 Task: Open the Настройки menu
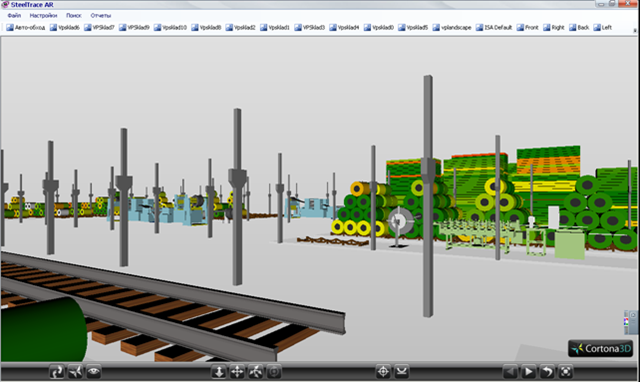click(x=43, y=16)
